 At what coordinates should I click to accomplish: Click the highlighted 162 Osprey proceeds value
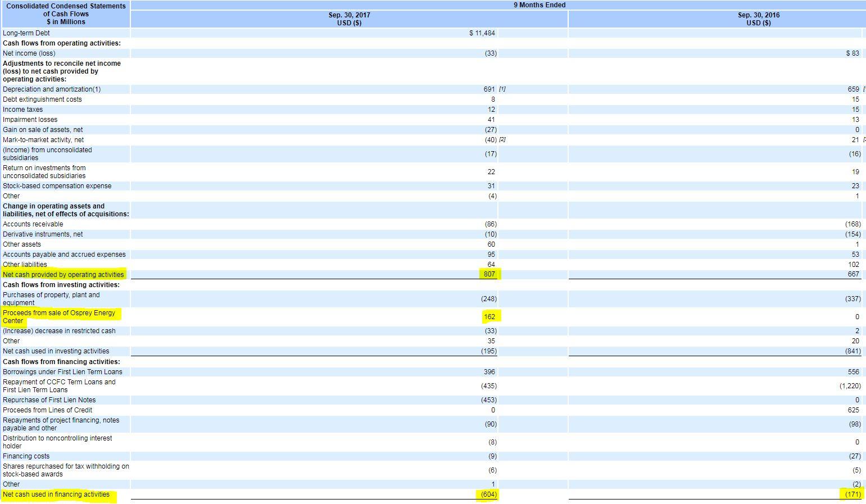pos(489,317)
